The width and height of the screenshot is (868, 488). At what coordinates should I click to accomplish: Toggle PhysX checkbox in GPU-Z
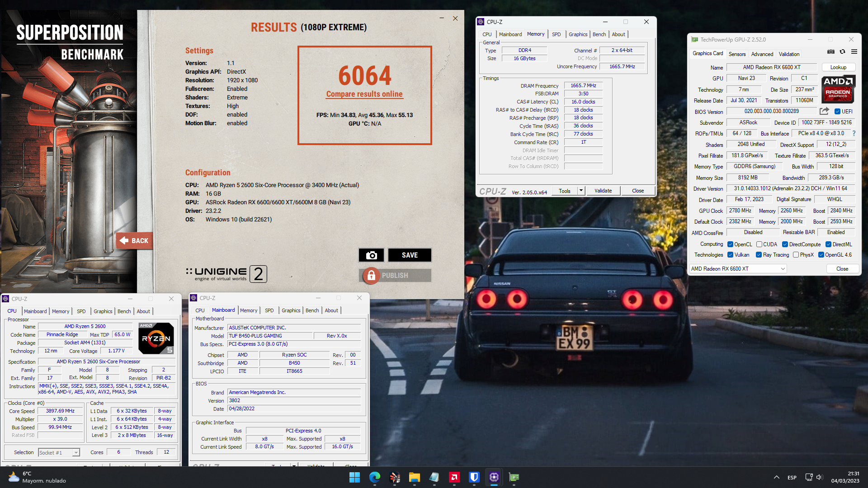coord(796,255)
